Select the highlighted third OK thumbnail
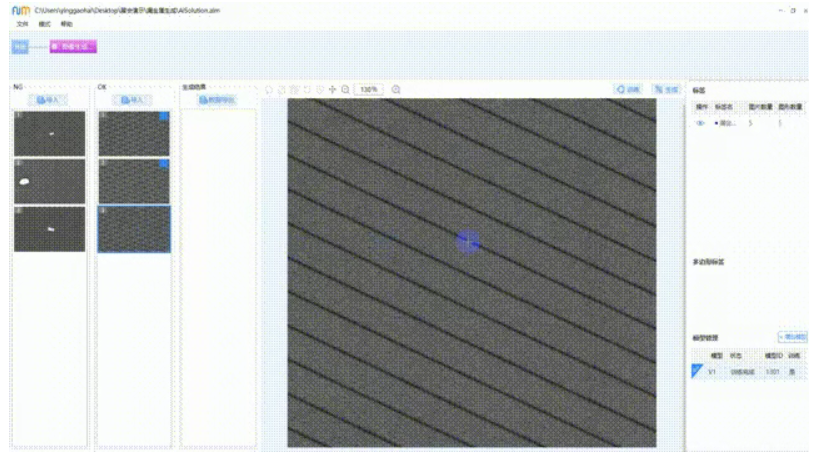This screenshot has height=465, width=816. [x=134, y=229]
